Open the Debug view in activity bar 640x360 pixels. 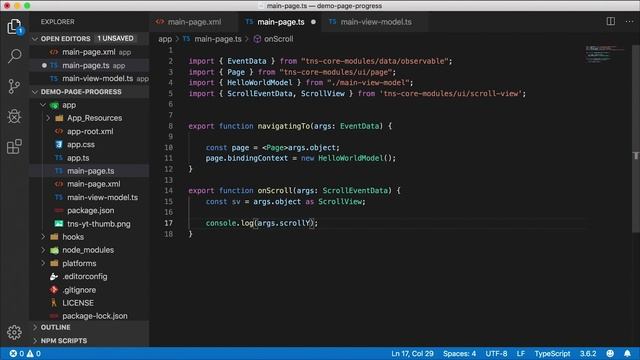[x=14, y=116]
